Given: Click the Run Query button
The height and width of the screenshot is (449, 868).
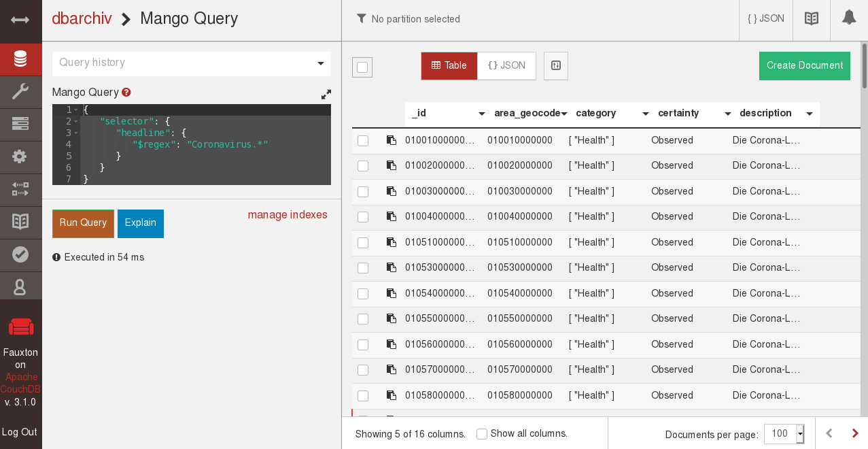Looking at the screenshot, I should (83, 223).
